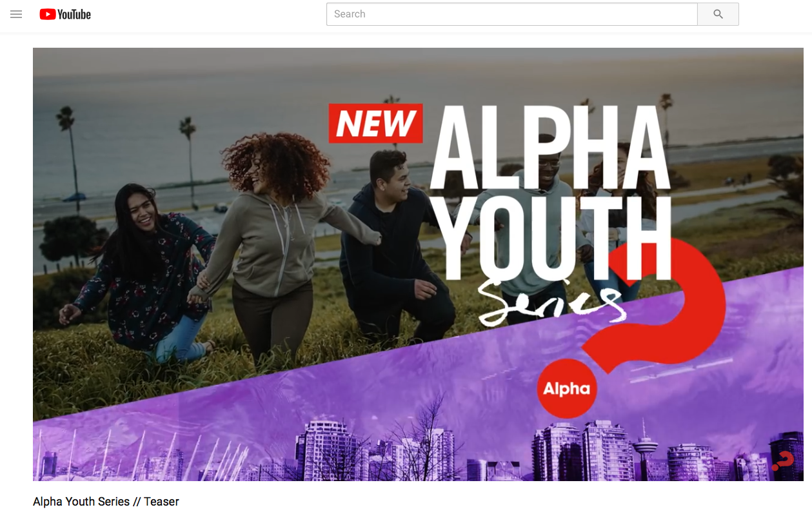Click the YouTube wordmark text

click(74, 14)
